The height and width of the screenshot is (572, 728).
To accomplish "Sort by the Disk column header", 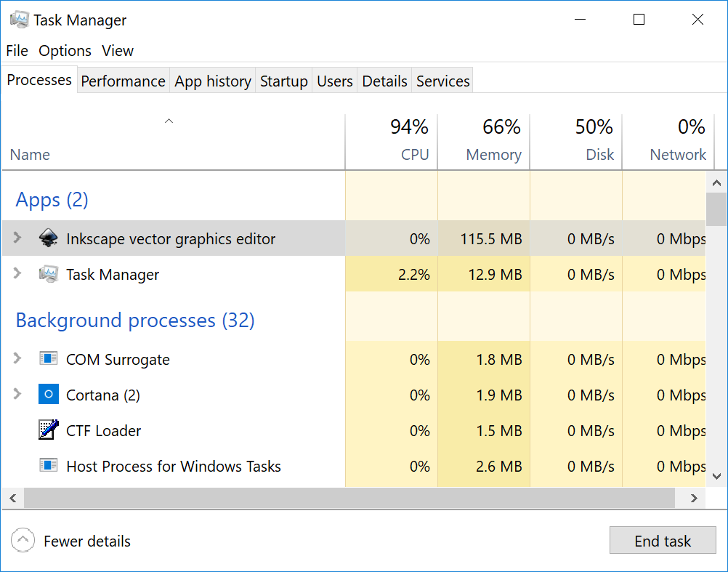I will [x=575, y=142].
